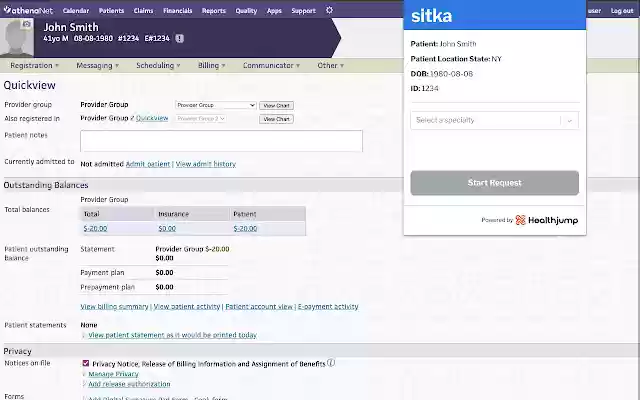This screenshot has height=400, width=640.
Task: Open the settings gear icon
Action: click(329, 10)
